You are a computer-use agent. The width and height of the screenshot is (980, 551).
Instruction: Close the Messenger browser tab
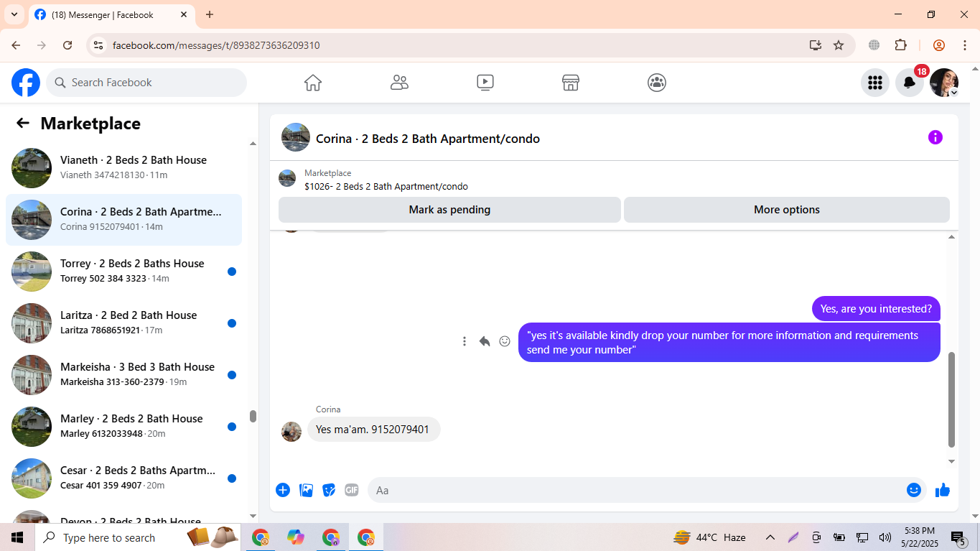tap(184, 14)
